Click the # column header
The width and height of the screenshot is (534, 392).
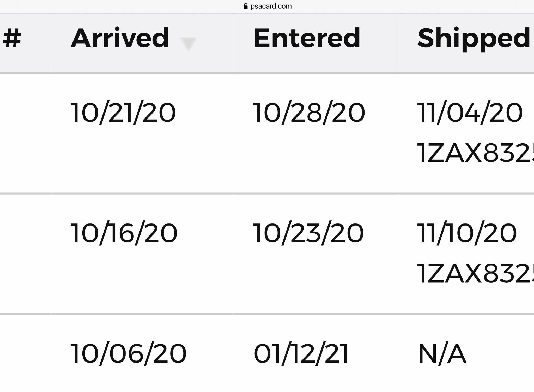[x=12, y=38]
